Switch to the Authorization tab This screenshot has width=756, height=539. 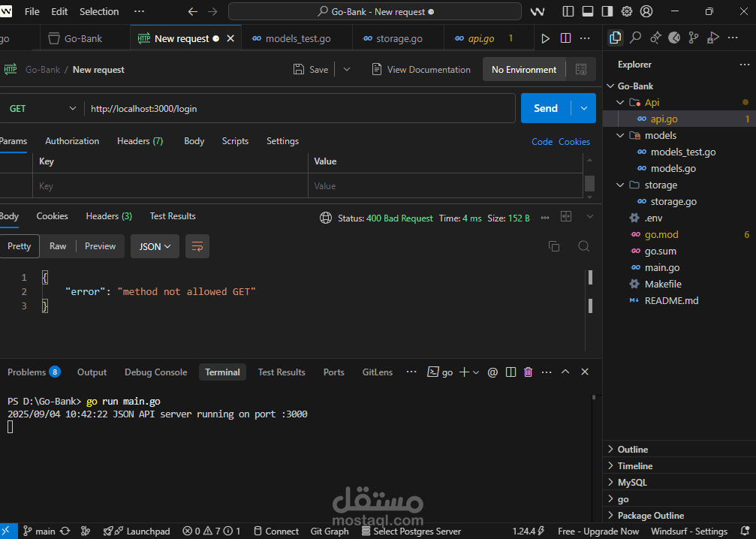click(x=72, y=141)
